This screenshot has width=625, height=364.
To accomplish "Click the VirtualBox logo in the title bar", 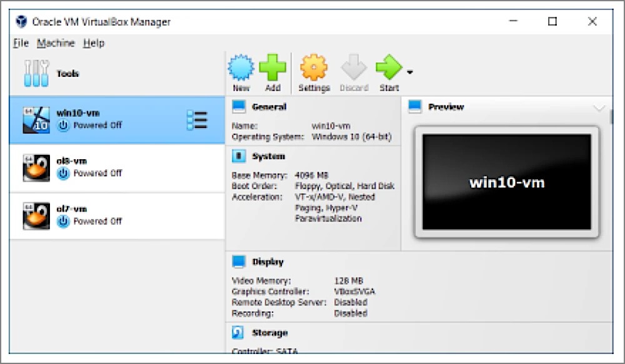I will [21, 21].
